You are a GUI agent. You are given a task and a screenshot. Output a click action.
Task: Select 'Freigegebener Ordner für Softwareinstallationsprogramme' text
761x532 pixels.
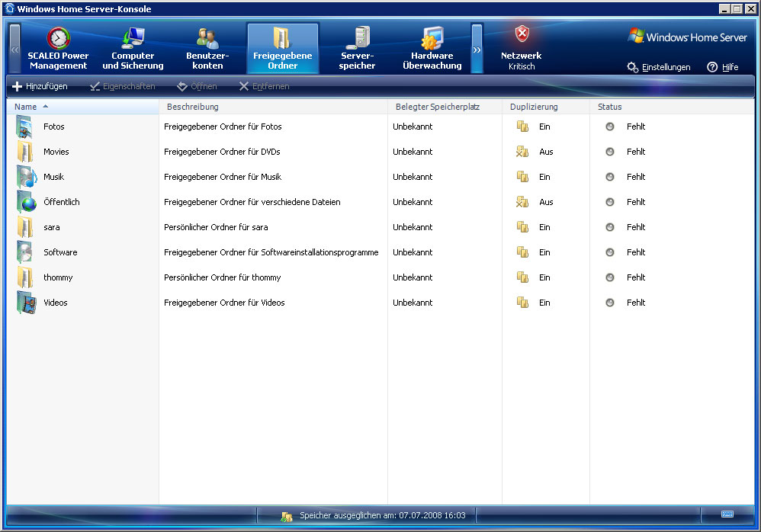(271, 253)
